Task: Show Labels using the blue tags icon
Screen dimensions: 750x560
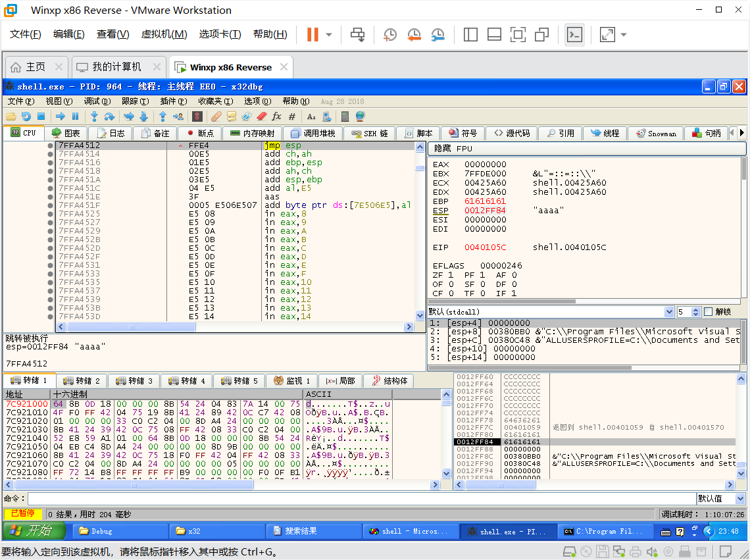Action: tap(246, 116)
